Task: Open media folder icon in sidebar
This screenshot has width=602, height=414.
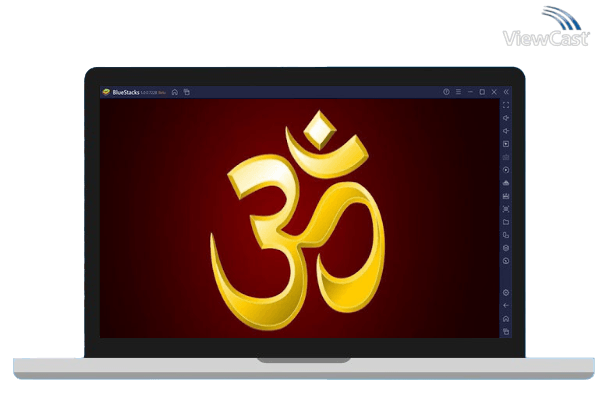Action: point(506,222)
